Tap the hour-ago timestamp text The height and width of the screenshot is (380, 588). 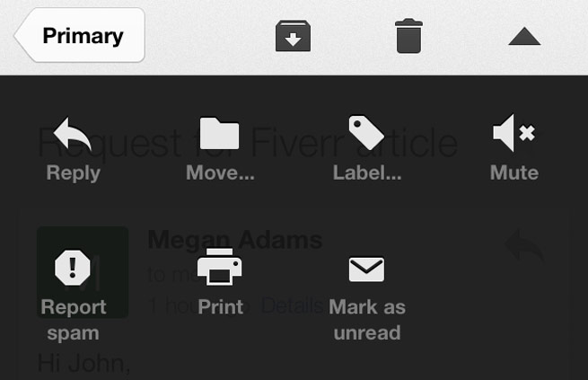pyautogui.click(x=198, y=305)
